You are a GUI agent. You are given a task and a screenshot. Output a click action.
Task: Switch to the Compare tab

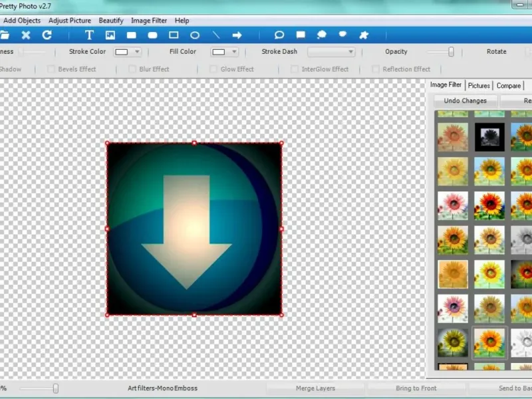click(x=509, y=86)
